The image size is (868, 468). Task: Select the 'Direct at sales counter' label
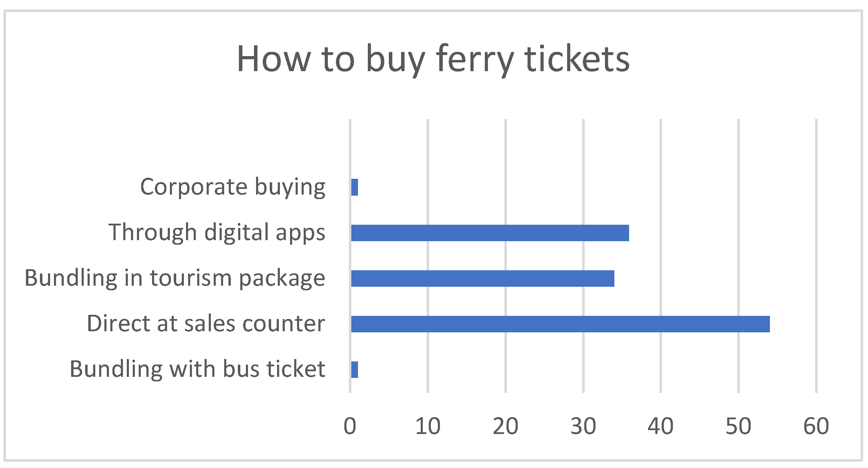click(206, 324)
